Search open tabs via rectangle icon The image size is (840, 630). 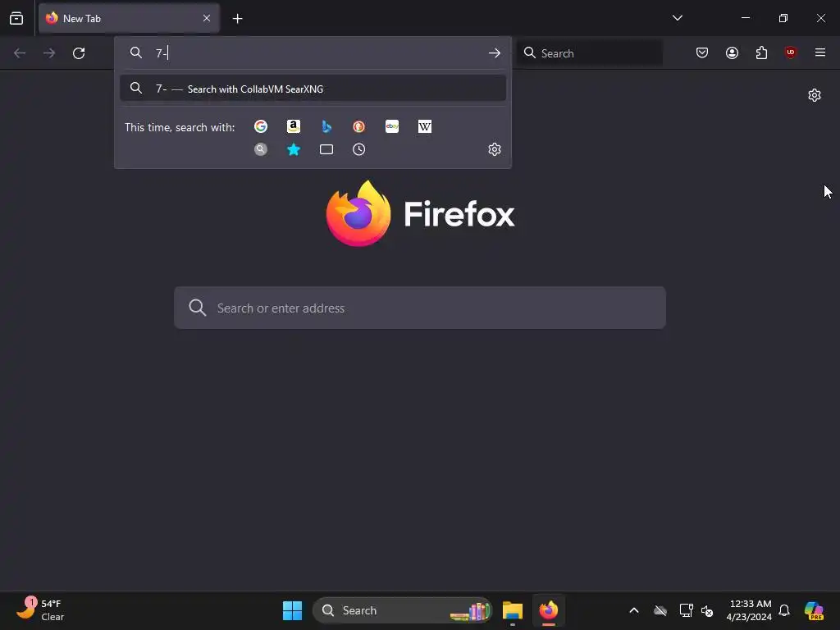coord(326,149)
